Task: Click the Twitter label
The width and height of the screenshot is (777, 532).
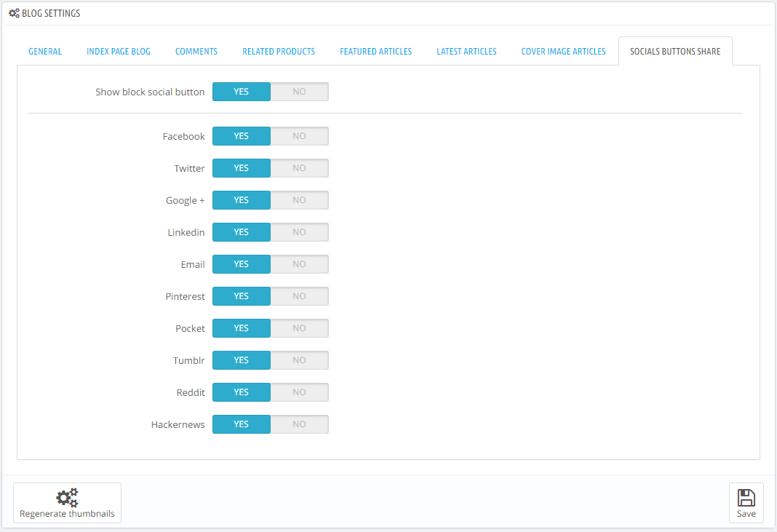Action: [x=189, y=169]
